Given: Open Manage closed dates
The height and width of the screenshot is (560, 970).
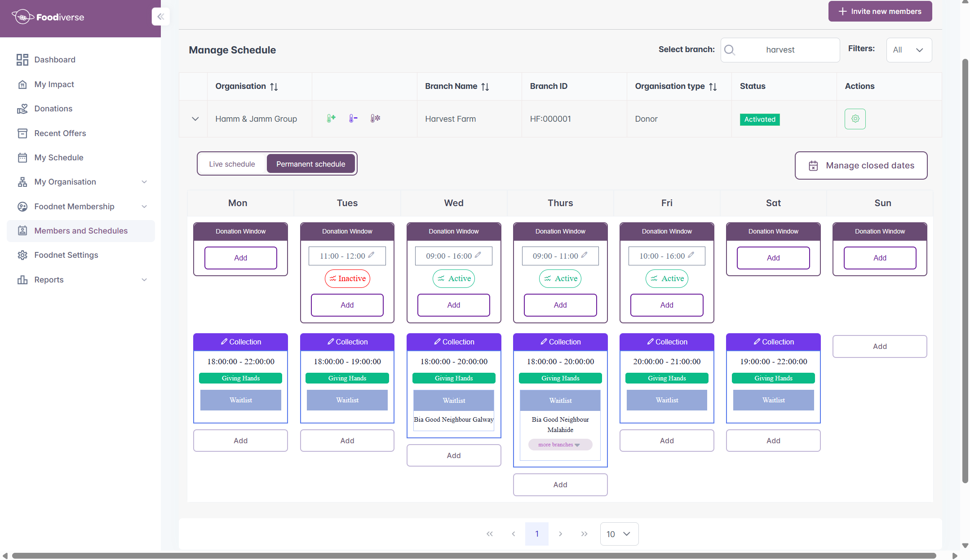Looking at the screenshot, I should [860, 165].
